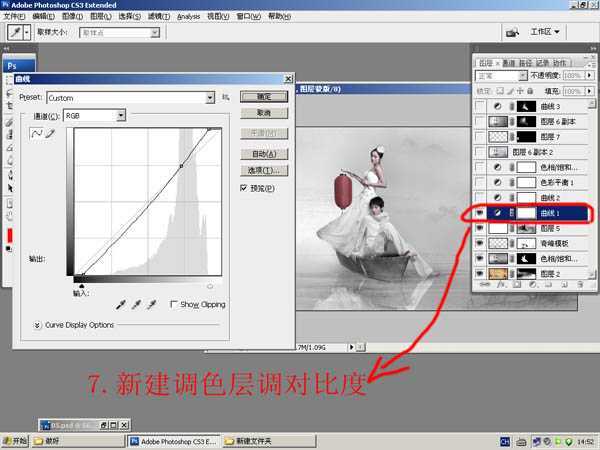
Task: Click 取消 to cancel curves
Action: 264,113
